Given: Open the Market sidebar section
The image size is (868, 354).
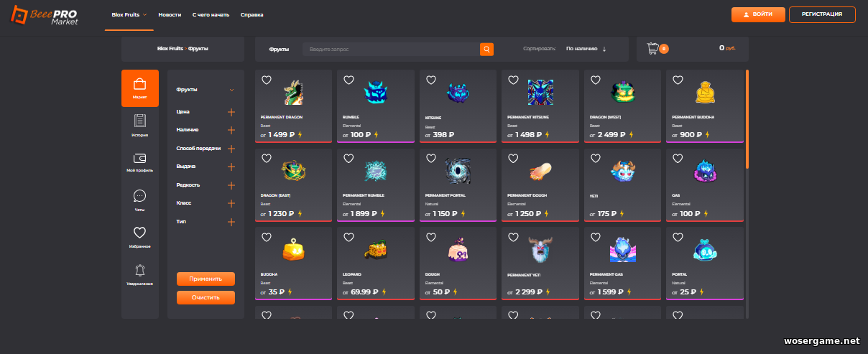Looking at the screenshot, I should click(x=140, y=88).
